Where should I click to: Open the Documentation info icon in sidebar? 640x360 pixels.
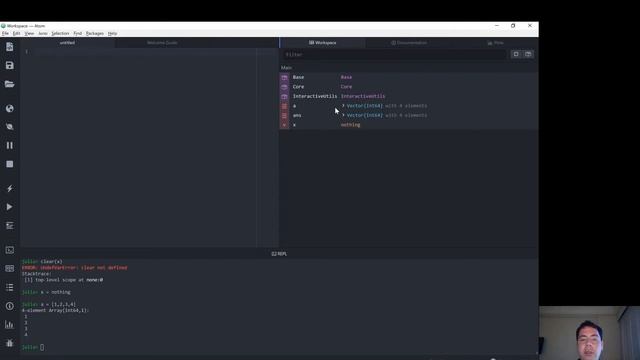point(9,306)
